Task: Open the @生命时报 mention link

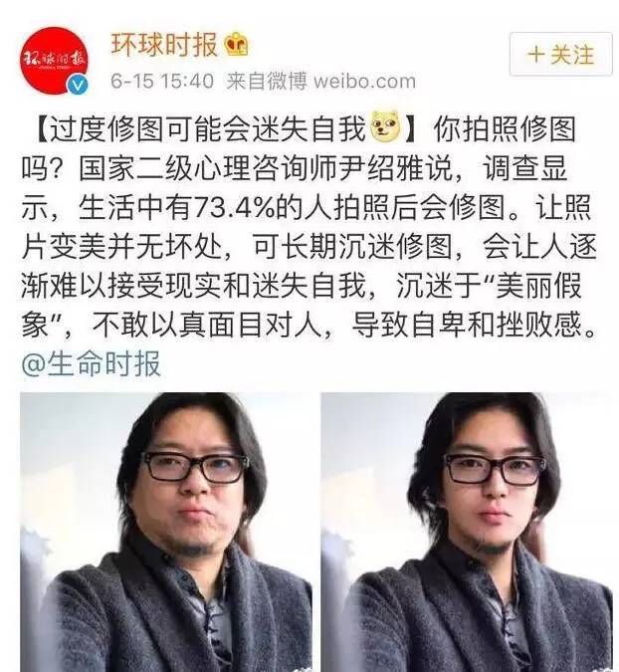Action: click(x=91, y=364)
